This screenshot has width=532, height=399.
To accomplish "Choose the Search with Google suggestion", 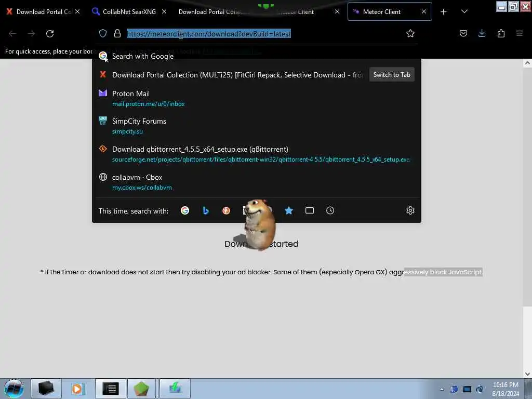I will coord(257,56).
